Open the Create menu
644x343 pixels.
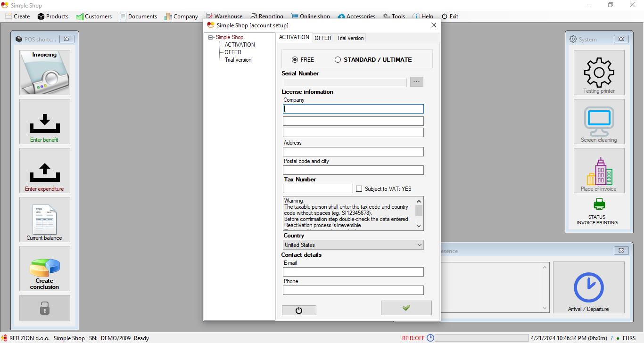pos(17,16)
